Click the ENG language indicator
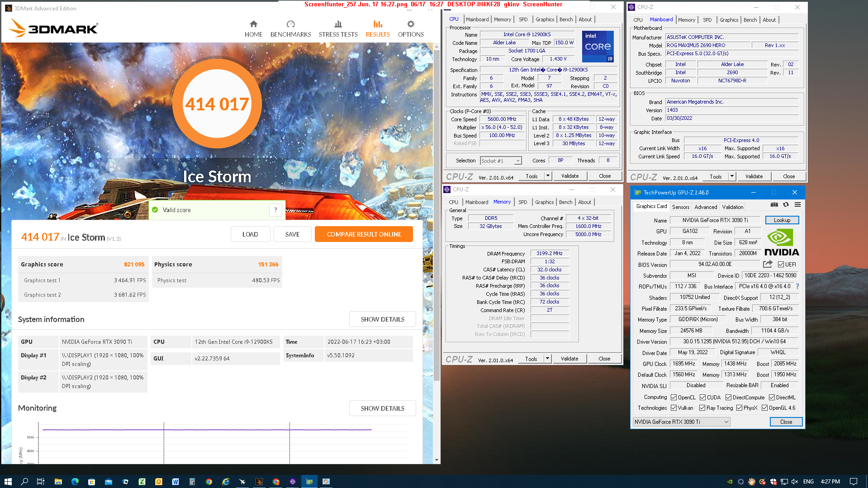The image size is (868, 488). click(x=808, y=482)
